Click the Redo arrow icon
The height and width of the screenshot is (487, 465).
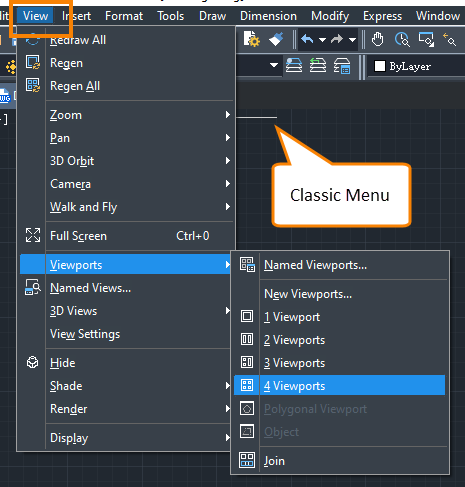tap(337, 40)
